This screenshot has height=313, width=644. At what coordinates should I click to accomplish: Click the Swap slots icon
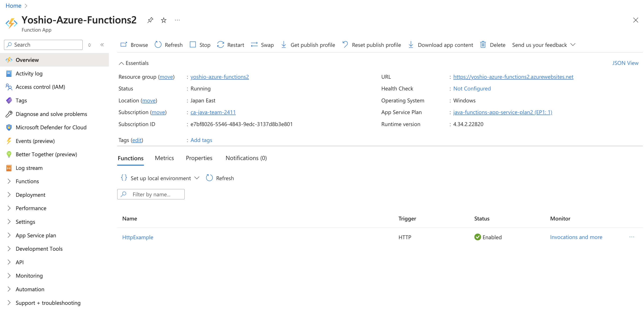tap(254, 45)
